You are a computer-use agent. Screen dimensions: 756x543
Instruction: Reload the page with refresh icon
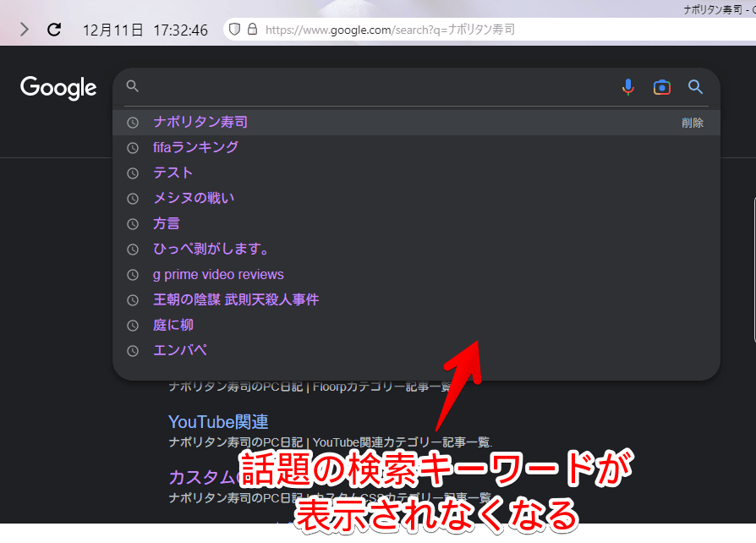[x=54, y=30]
